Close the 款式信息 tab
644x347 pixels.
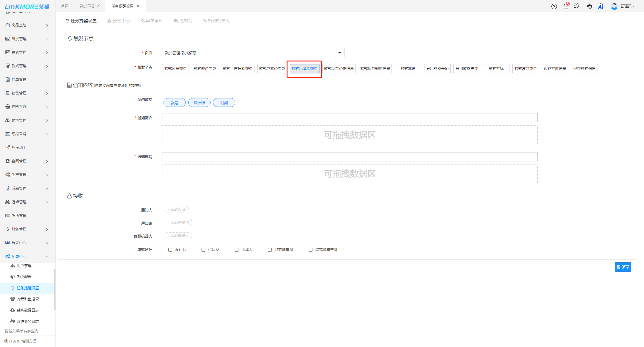coord(98,6)
